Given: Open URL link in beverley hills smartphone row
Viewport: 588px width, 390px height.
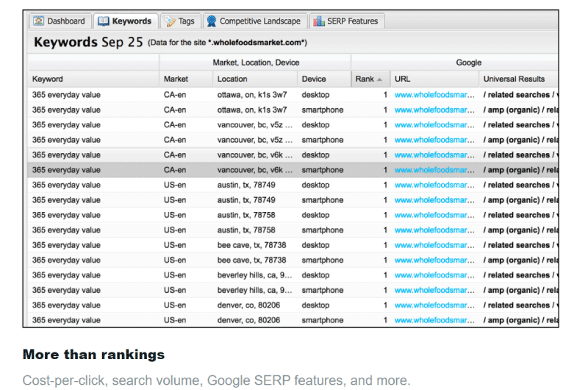Looking at the screenshot, I should click(x=434, y=290).
